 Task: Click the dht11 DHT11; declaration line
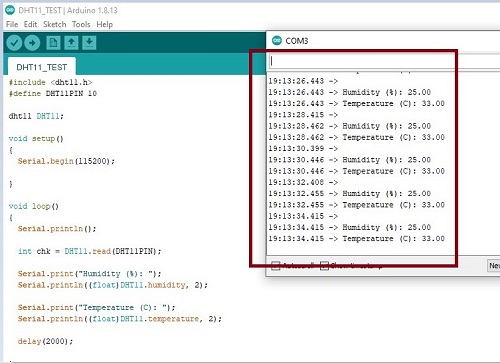pos(36,116)
